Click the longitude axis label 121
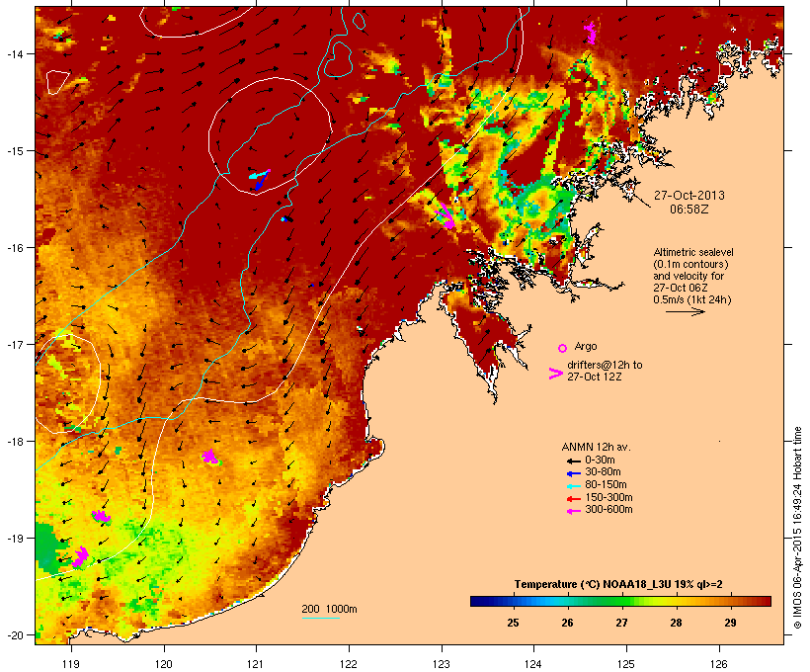810x672 pixels. pyautogui.click(x=256, y=663)
